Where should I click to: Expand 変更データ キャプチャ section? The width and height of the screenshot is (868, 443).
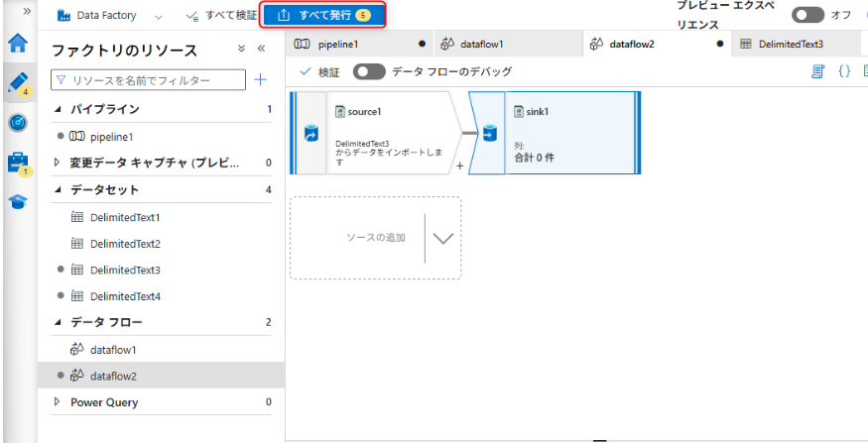(x=57, y=163)
